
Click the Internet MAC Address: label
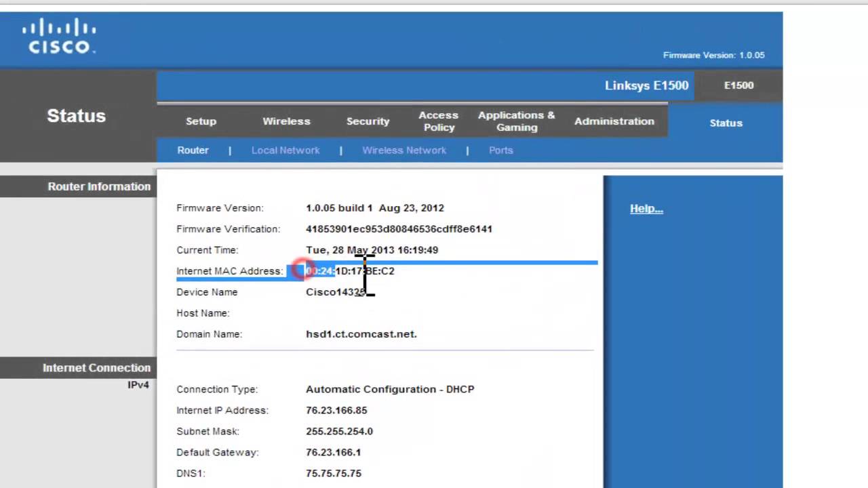[x=229, y=271]
